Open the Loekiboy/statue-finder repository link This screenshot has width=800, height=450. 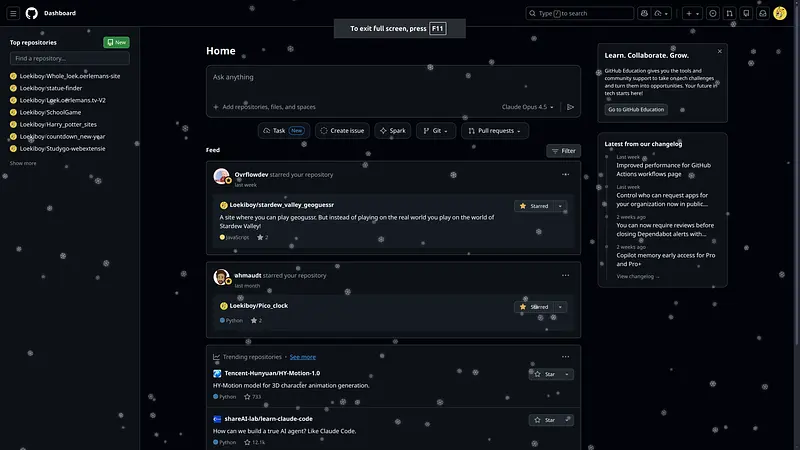click(x=50, y=88)
